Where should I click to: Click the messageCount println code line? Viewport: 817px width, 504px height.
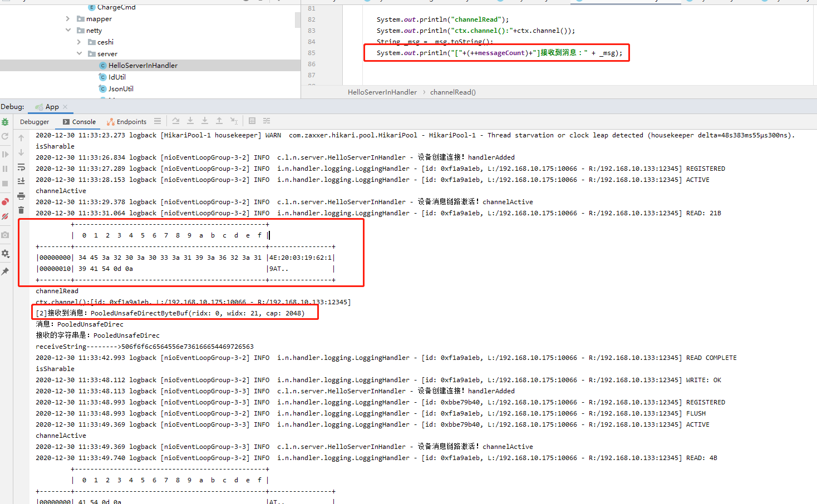(x=499, y=53)
